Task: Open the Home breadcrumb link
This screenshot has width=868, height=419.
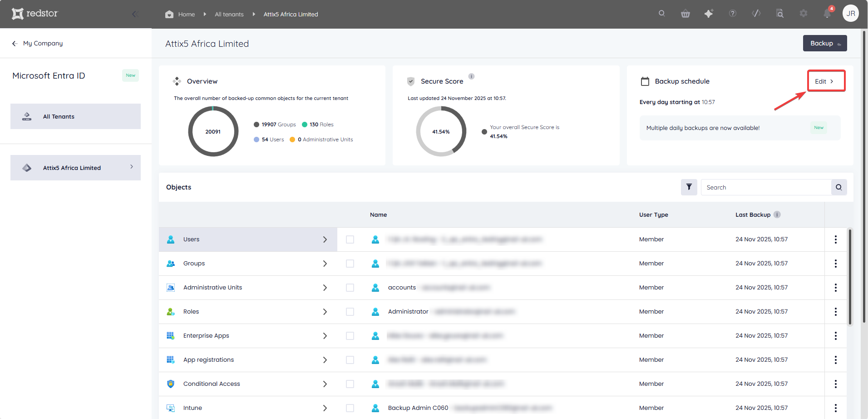Action: (187, 15)
